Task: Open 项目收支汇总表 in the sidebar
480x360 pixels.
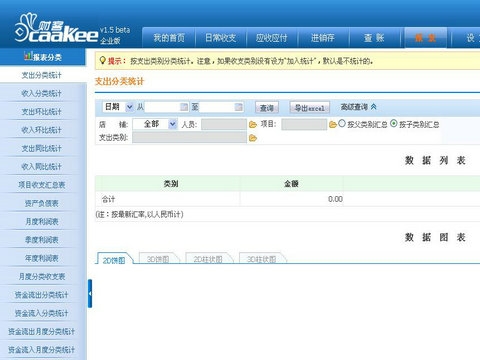Action: click(42, 185)
